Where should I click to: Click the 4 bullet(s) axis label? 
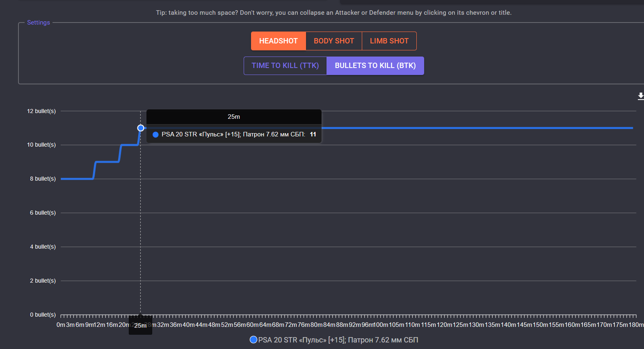coord(43,247)
